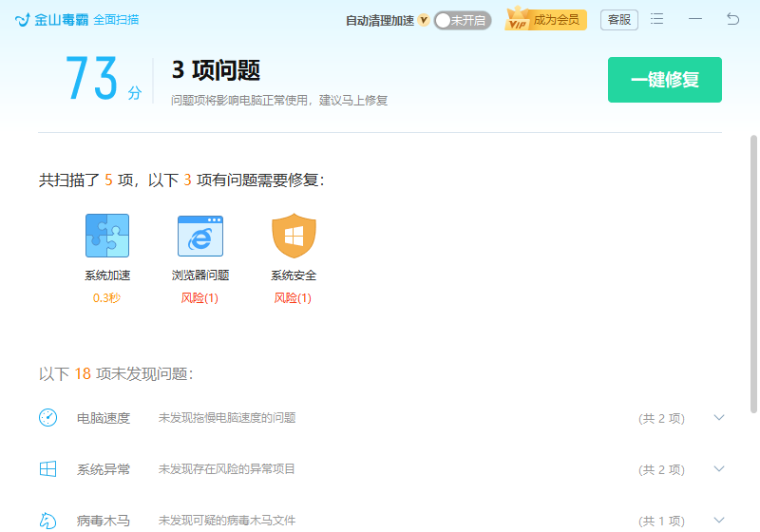The height and width of the screenshot is (532, 760).
Task: Click the 全面扫描 title text
Action: pos(116,20)
